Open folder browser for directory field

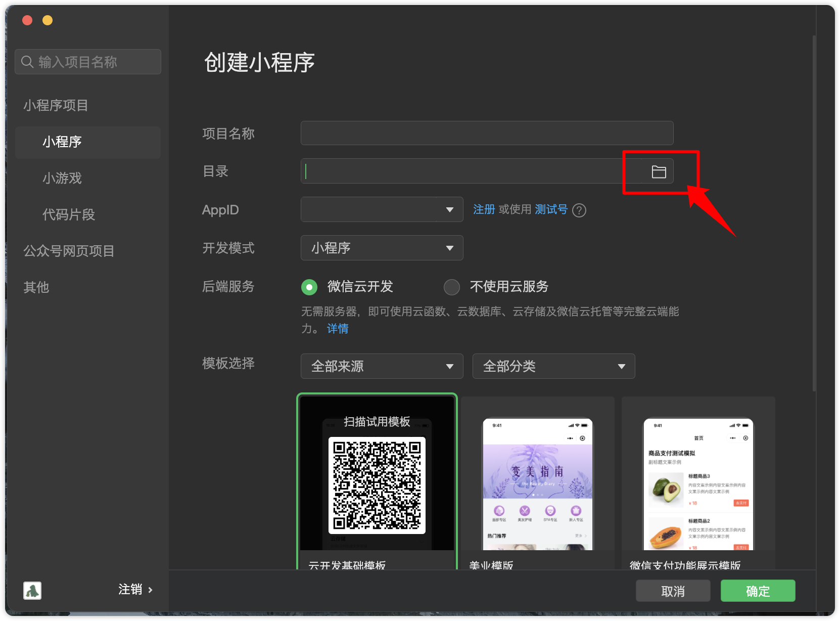pyautogui.click(x=659, y=171)
